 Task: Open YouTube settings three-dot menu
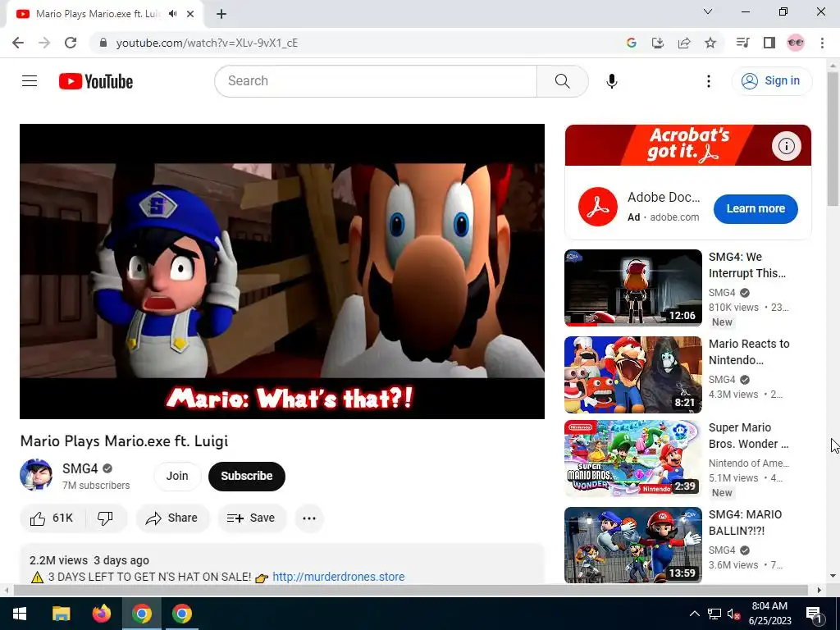coord(708,81)
